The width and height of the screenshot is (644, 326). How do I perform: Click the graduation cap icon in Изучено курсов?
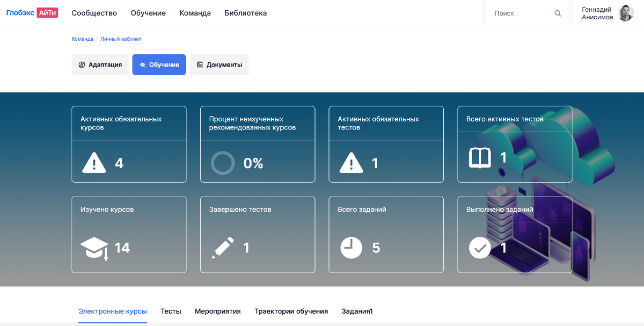pyautogui.click(x=94, y=249)
